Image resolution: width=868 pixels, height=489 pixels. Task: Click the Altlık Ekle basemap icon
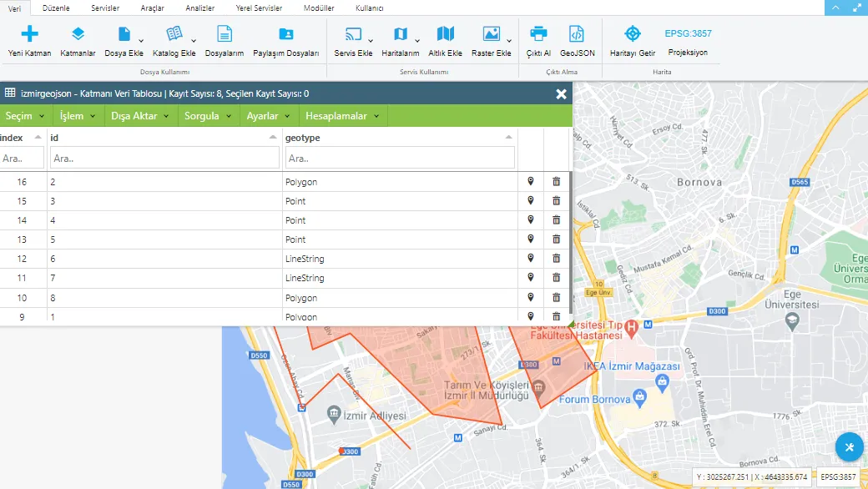(x=445, y=33)
